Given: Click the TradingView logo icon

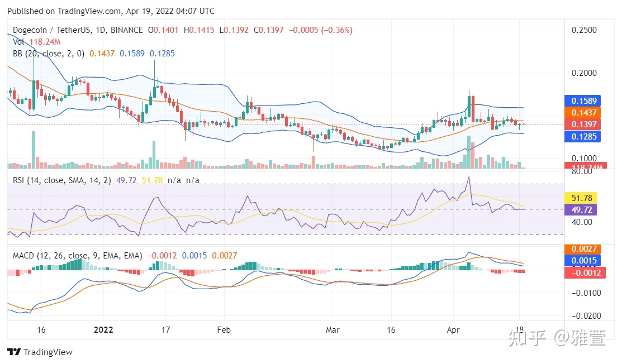Looking at the screenshot, I should click(x=14, y=352).
